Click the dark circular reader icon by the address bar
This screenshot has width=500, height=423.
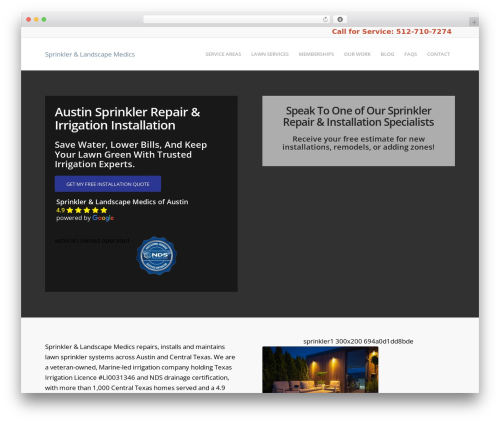(x=340, y=19)
